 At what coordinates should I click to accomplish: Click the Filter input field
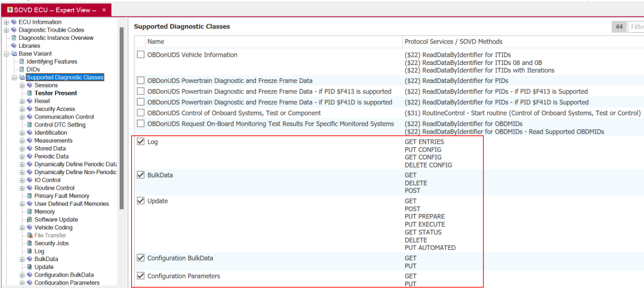pos(636,27)
